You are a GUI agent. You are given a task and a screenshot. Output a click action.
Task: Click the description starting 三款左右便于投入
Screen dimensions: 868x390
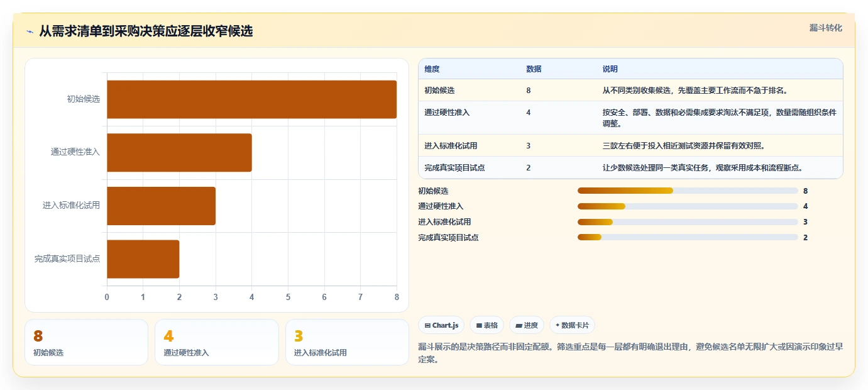pos(684,146)
